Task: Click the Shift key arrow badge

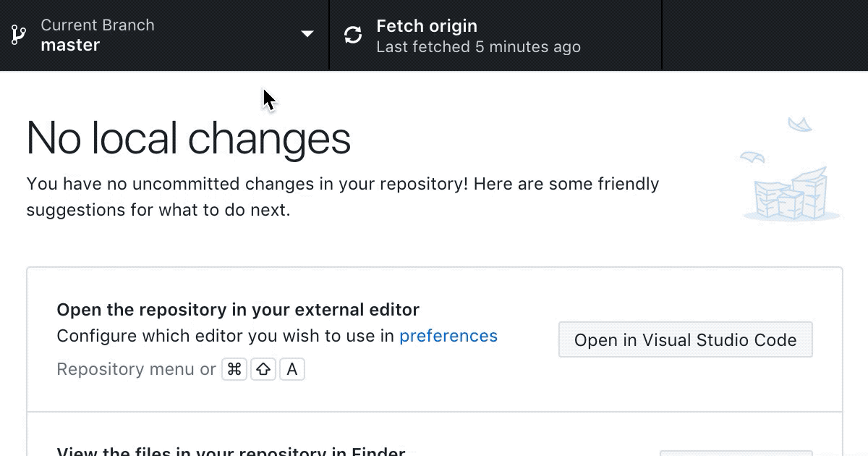Action: [x=263, y=369]
